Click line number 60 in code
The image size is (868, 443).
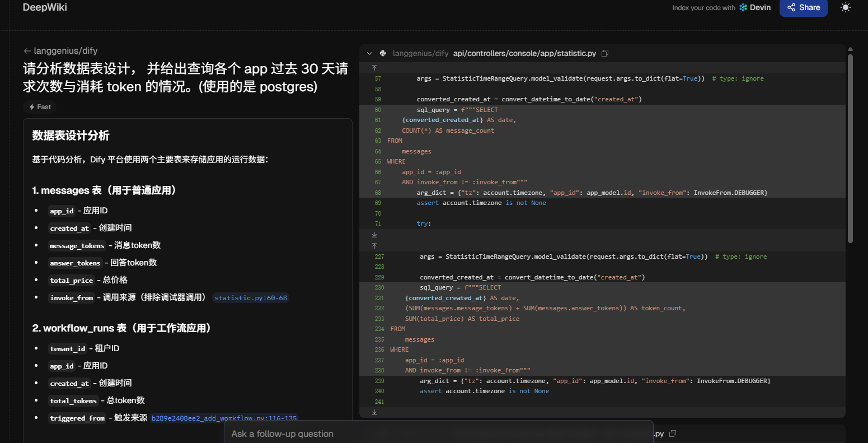click(x=378, y=110)
